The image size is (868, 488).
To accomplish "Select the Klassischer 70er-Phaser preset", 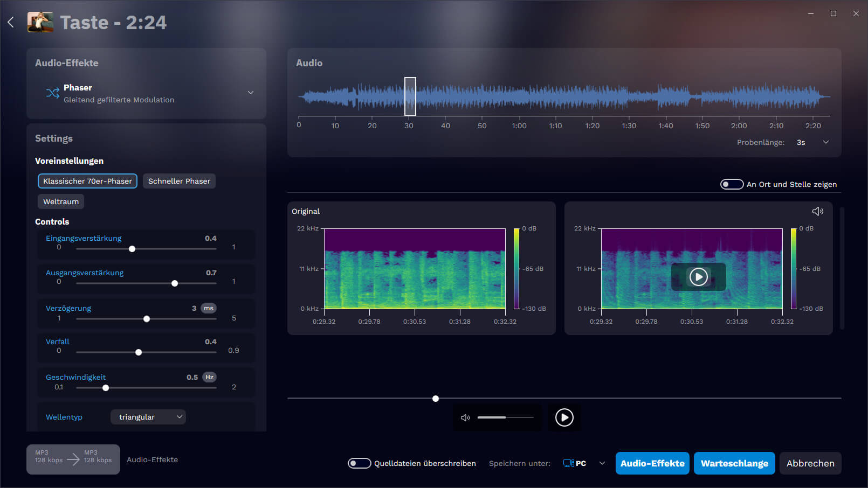I will coord(87,181).
